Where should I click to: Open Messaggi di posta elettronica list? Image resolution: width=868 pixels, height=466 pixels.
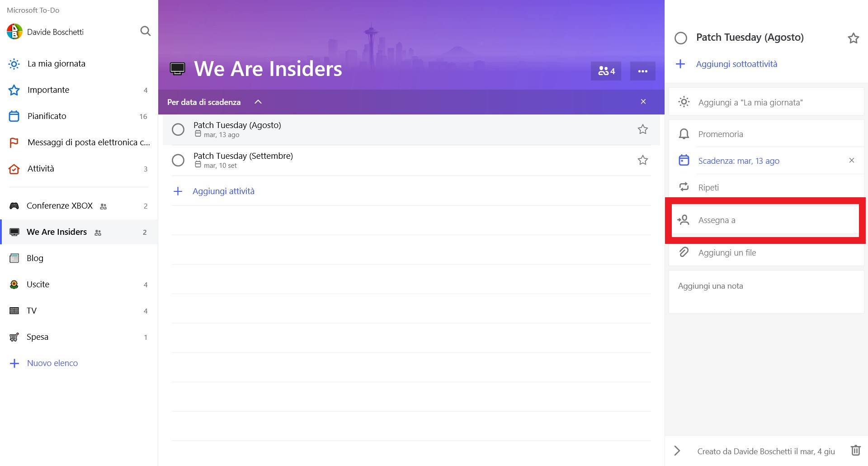(79, 143)
